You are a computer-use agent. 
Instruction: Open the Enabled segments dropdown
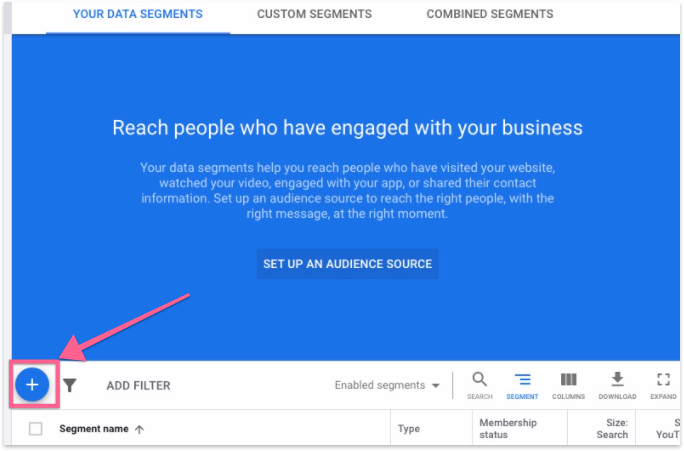point(387,385)
